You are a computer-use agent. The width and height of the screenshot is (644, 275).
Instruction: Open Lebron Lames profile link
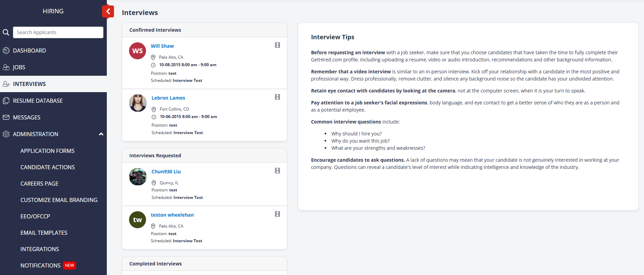168,98
